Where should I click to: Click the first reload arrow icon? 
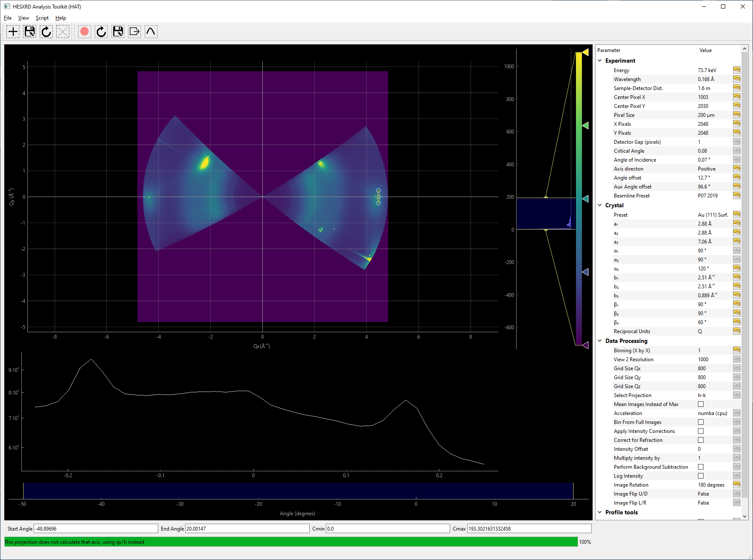[46, 32]
